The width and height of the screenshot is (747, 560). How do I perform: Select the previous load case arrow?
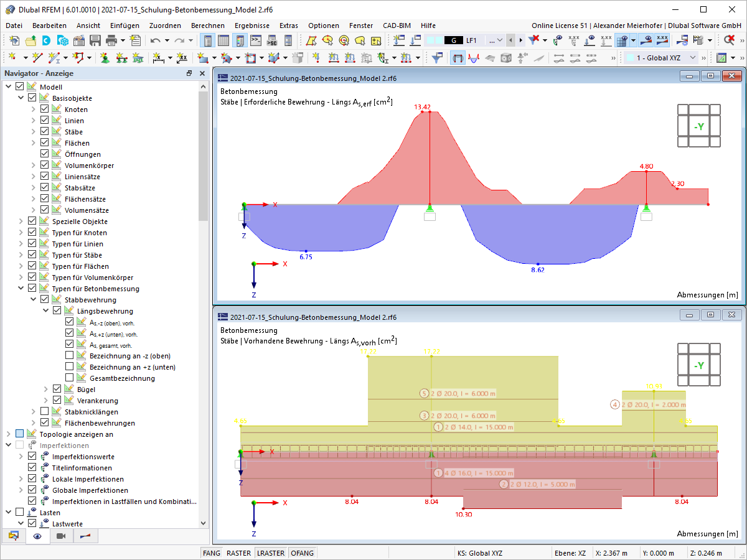510,40
